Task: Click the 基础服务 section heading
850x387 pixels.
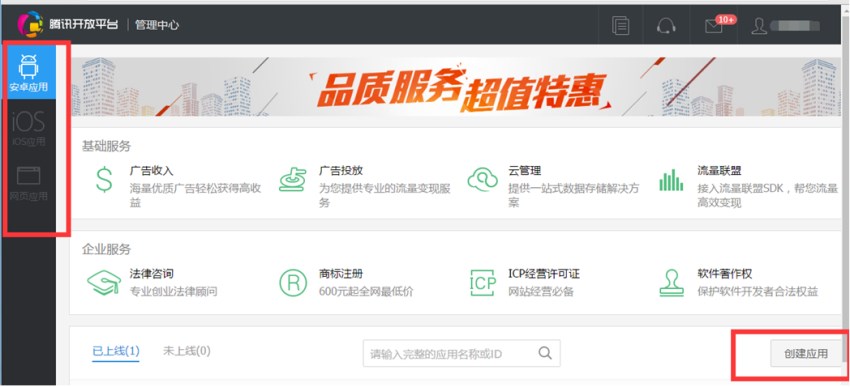Action: pyautogui.click(x=106, y=146)
